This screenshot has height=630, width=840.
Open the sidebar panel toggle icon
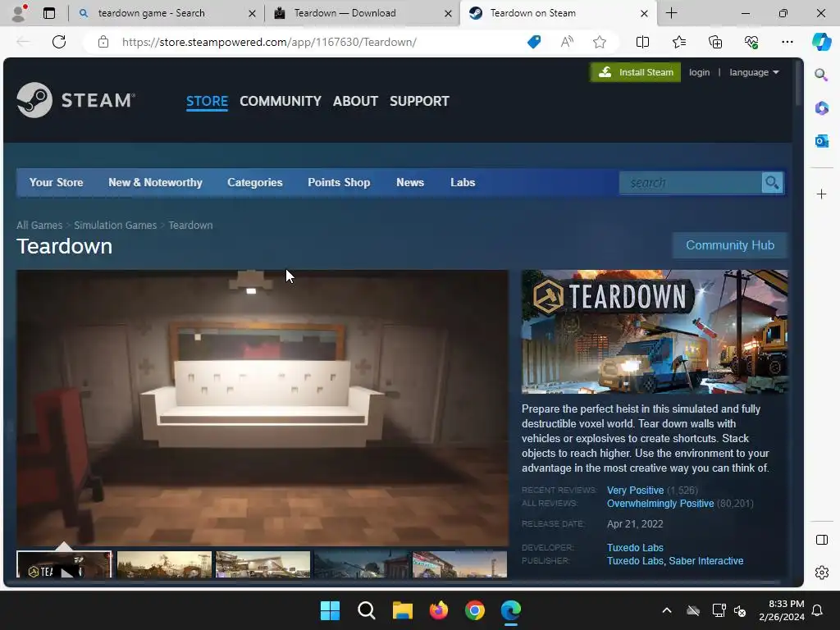point(821,540)
